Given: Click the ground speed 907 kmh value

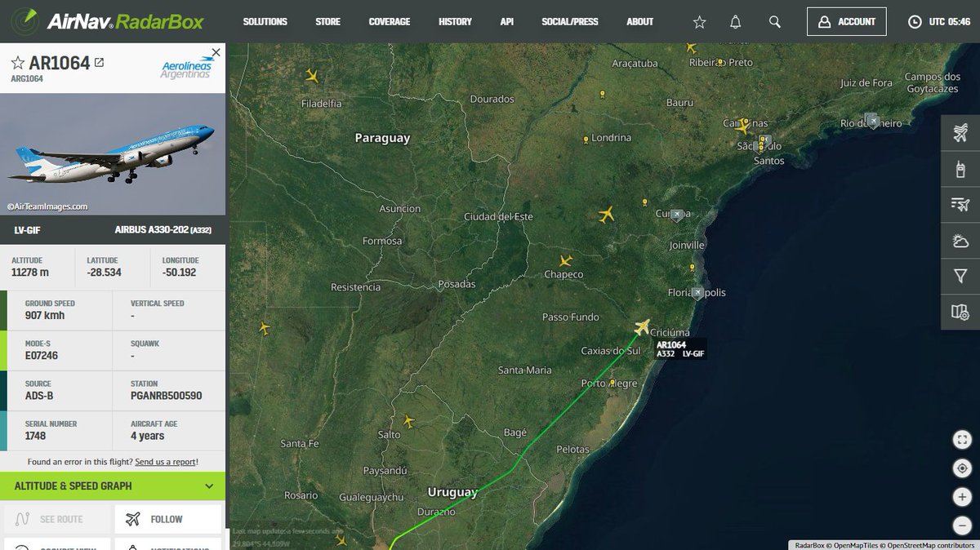Looking at the screenshot, I should coord(45,316).
